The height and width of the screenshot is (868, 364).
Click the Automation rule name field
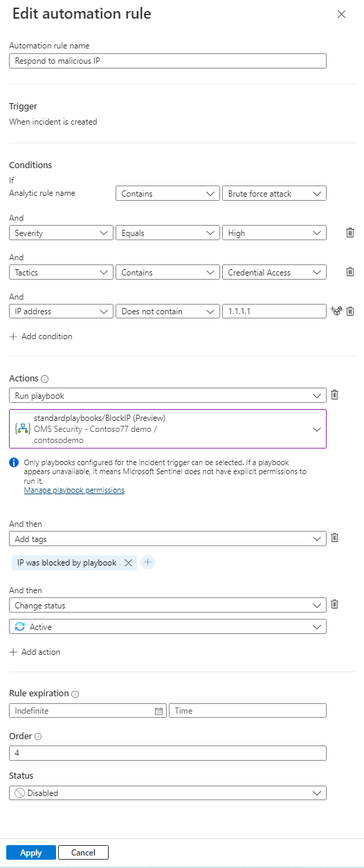[x=167, y=61]
